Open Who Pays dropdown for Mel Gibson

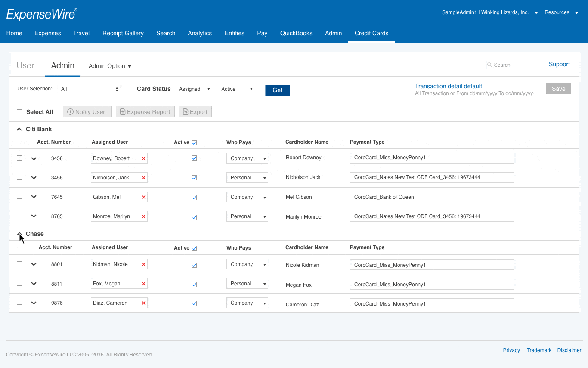[247, 197]
